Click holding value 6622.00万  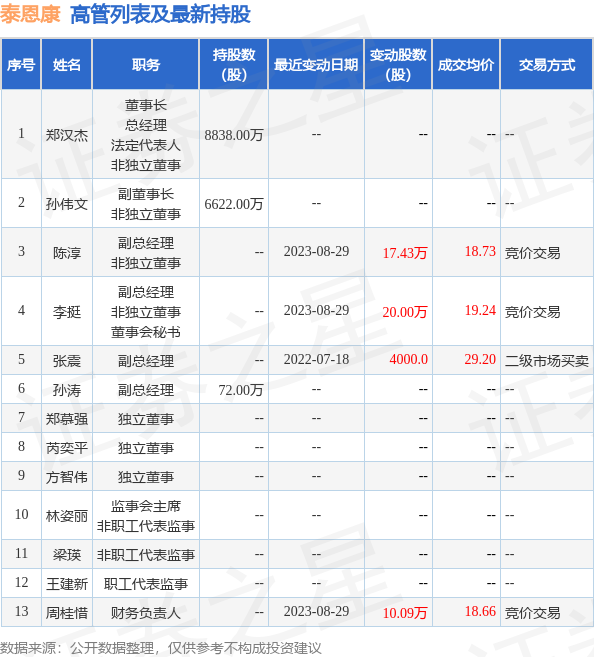pyautogui.click(x=234, y=204)
